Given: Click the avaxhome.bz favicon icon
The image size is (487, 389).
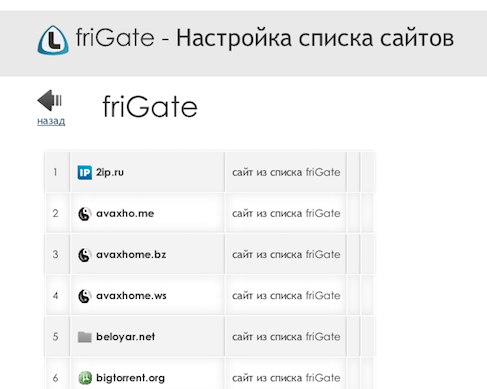Looking at the screenshot, I should click(85, 255).
